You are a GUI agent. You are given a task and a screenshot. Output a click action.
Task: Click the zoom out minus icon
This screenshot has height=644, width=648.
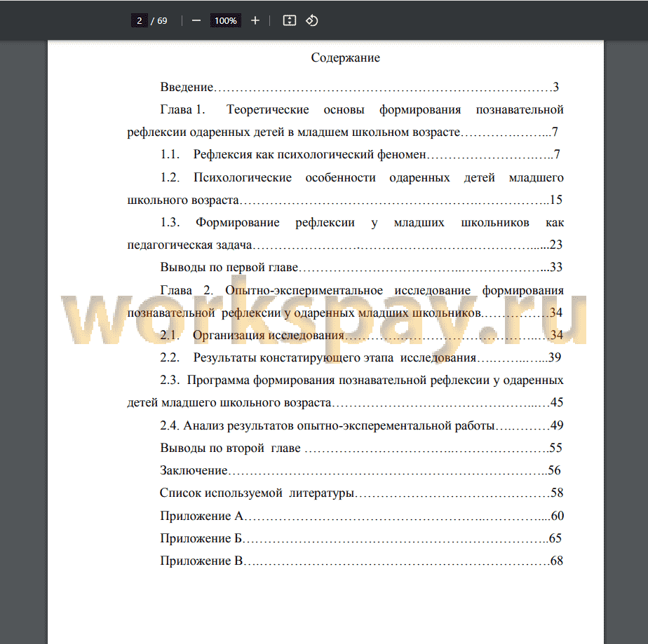coord(196,20)
